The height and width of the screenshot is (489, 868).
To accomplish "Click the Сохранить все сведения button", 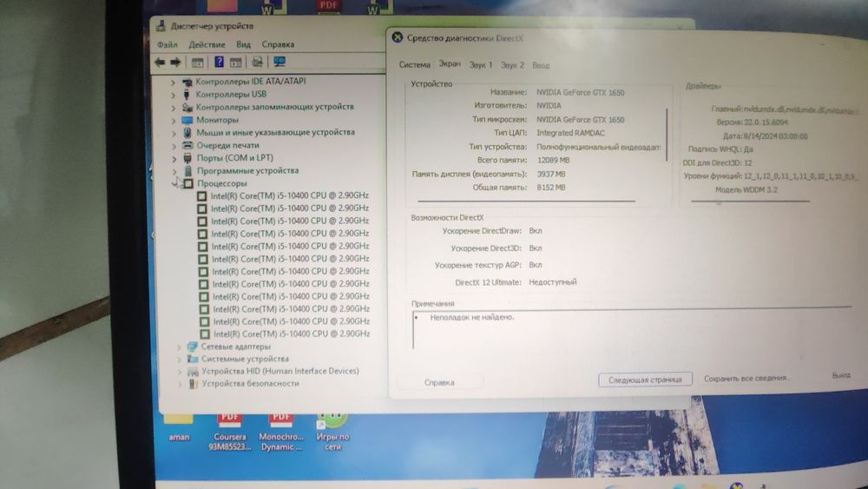I will pos(746,378).
